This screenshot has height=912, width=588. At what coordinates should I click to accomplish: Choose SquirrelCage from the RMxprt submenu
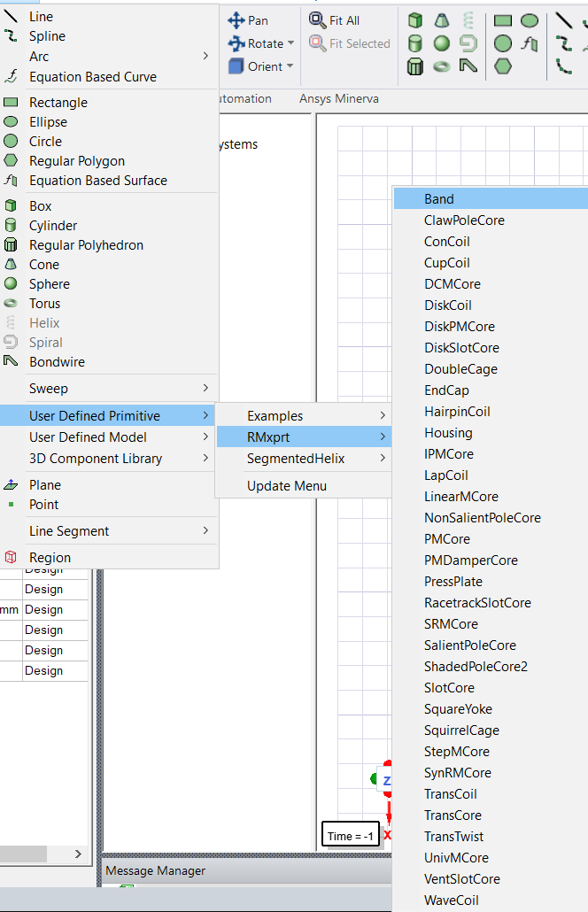(461, 730)
